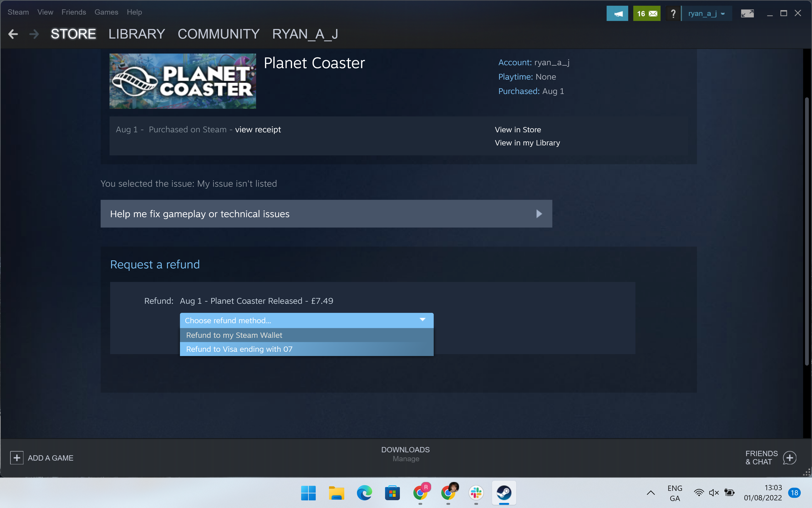Open the RYAN_A_J profile tab

click(x=305, y=34)
